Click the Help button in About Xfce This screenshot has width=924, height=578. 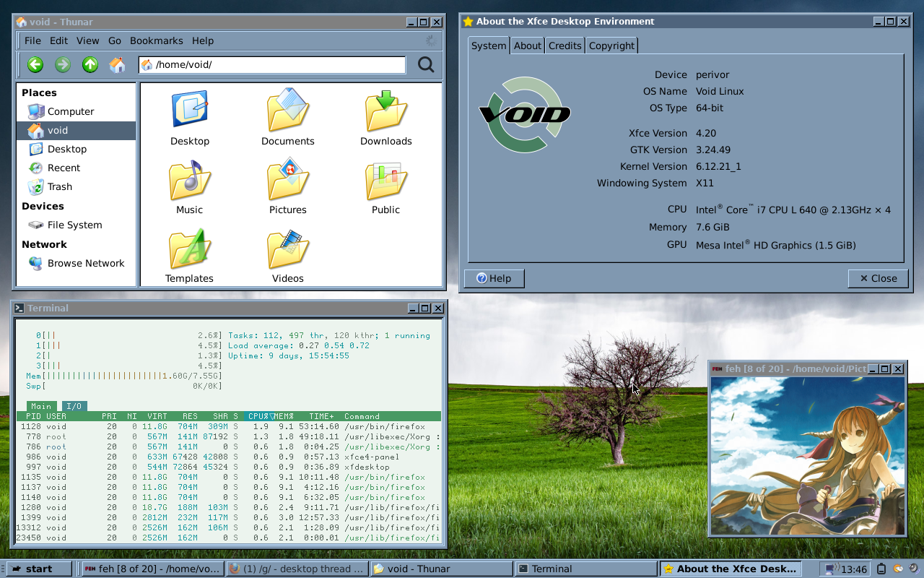click(494, 278)
